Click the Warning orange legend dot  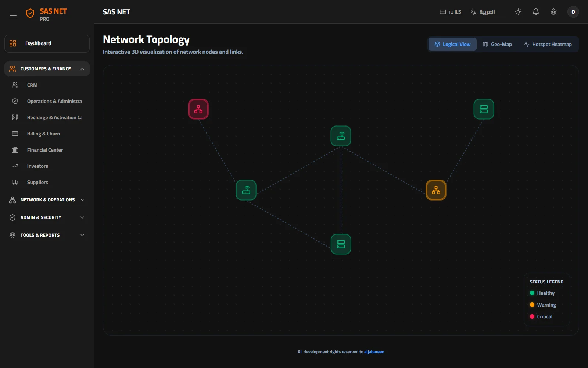532,305
